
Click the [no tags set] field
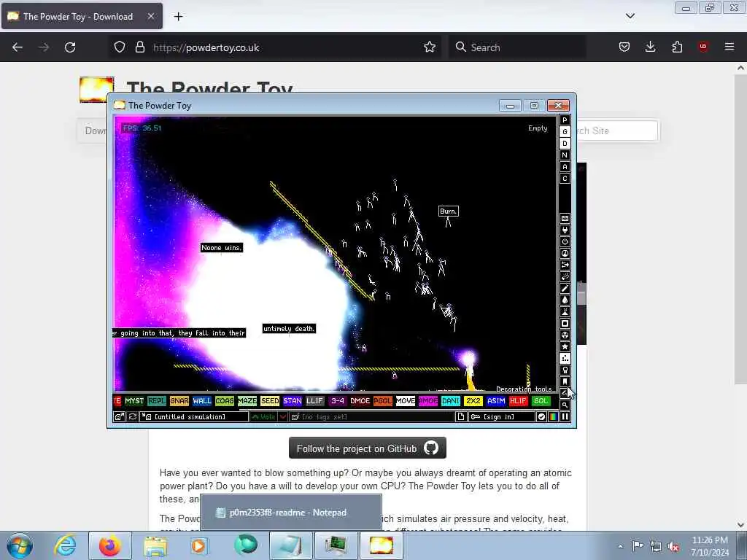tap(371, 416)
